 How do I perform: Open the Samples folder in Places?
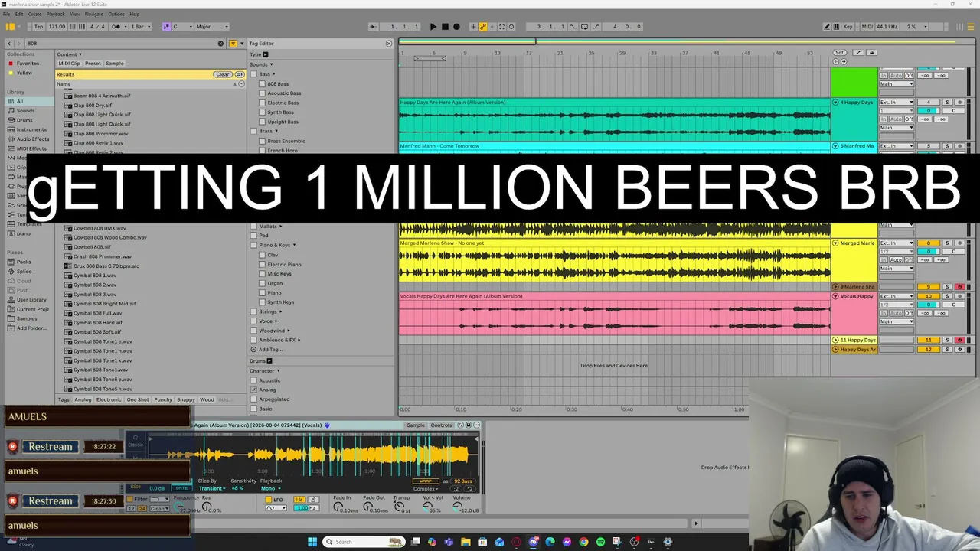[27, 319]
